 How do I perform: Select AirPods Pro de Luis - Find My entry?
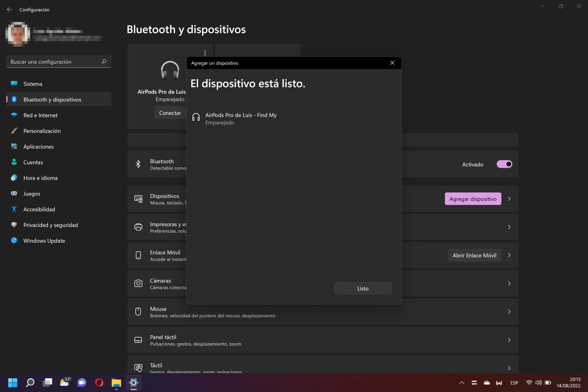pos(294,119)
